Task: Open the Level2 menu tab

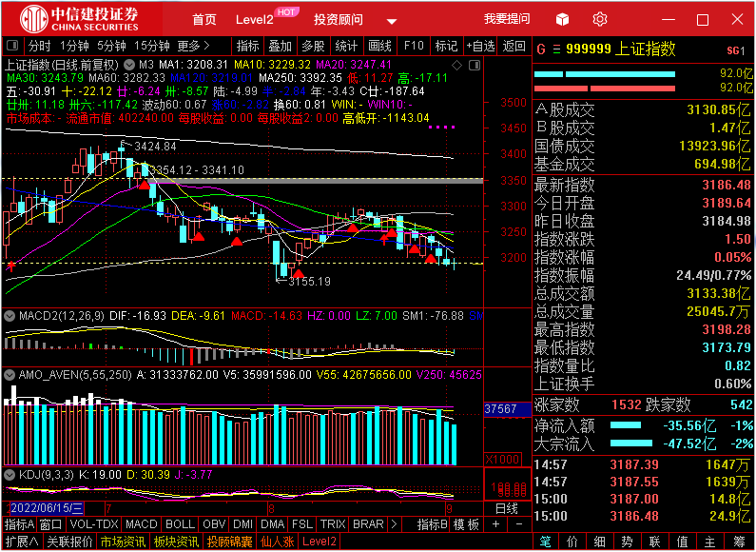Action: (x=255, y=20)
